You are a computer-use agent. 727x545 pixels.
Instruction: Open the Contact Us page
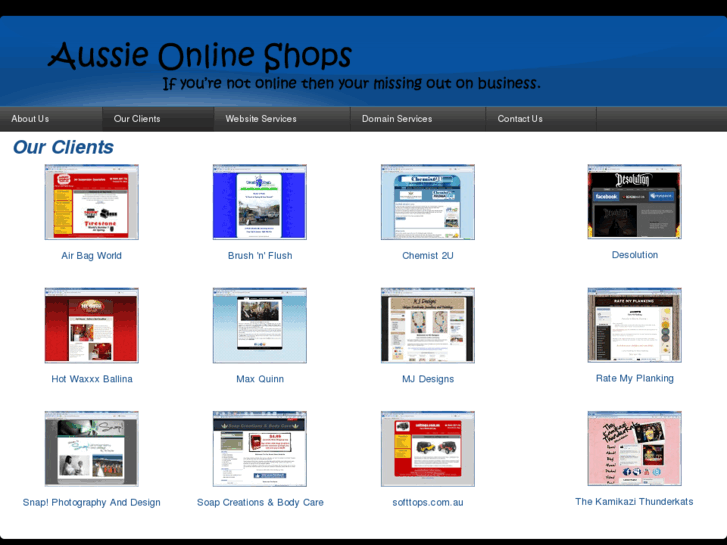(x=541, y=119)
